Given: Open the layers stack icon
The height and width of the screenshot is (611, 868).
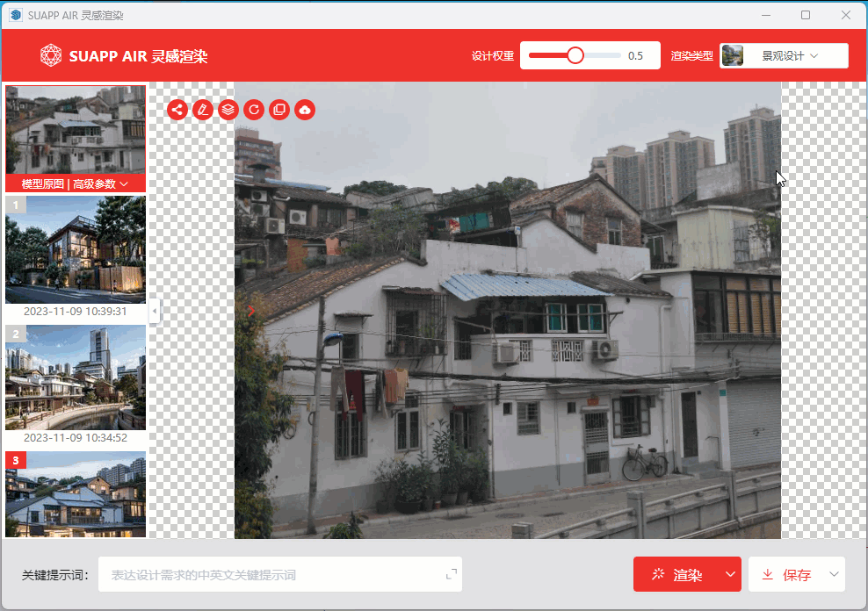Looking at the screenshot, I should (x=228, y=110).
